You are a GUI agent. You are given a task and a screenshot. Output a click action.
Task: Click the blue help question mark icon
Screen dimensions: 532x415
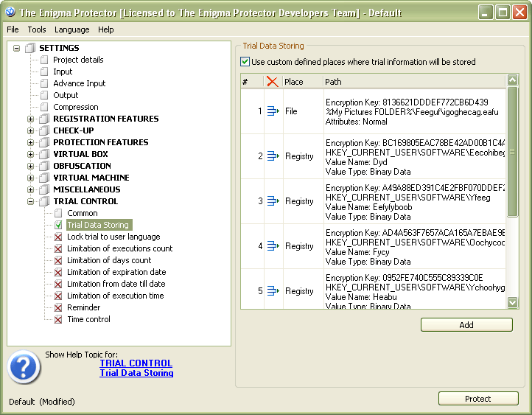(24, 367)
